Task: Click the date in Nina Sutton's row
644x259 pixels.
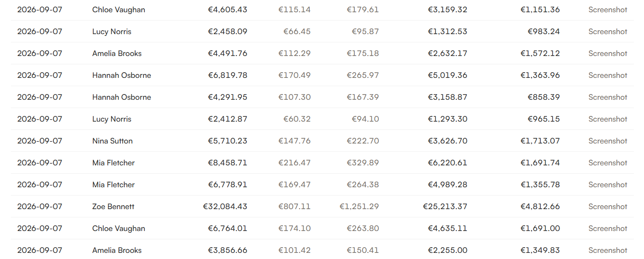Action: [x=40, y=141]
